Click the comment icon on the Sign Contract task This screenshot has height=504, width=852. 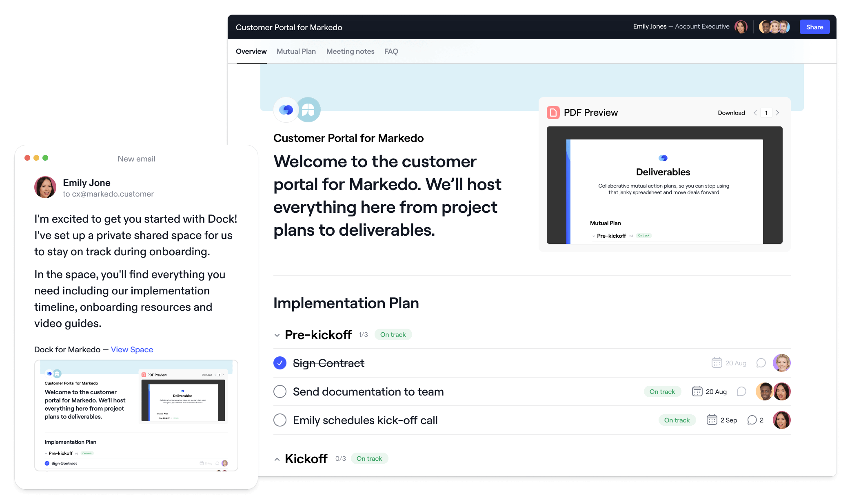point(761,363)
